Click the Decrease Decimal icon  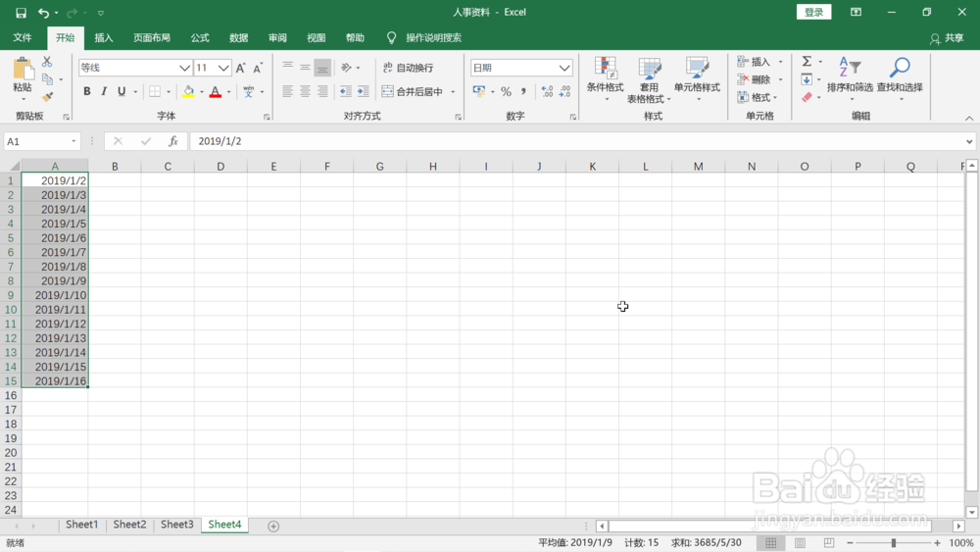point(565,92)
